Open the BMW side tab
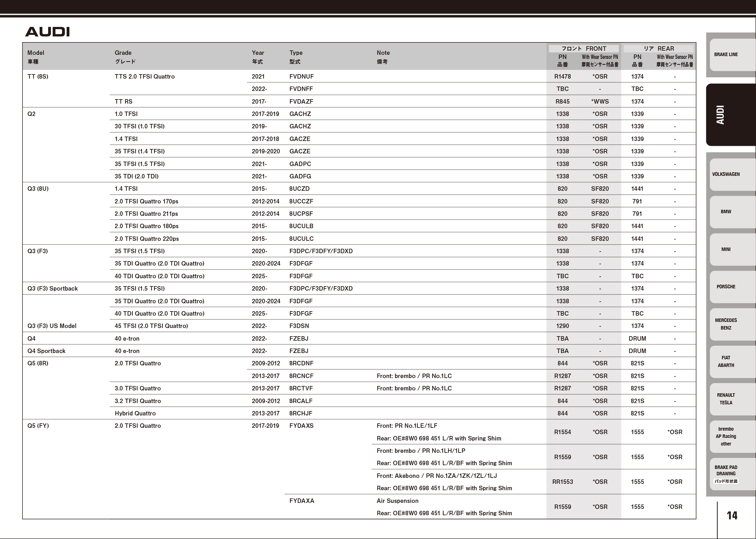Viewport: 756px width, 539px height. [733, 212]
